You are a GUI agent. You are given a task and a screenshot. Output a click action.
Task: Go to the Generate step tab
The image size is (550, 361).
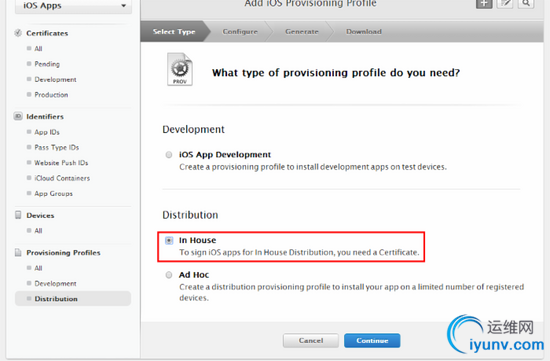(x=302, y=32)
